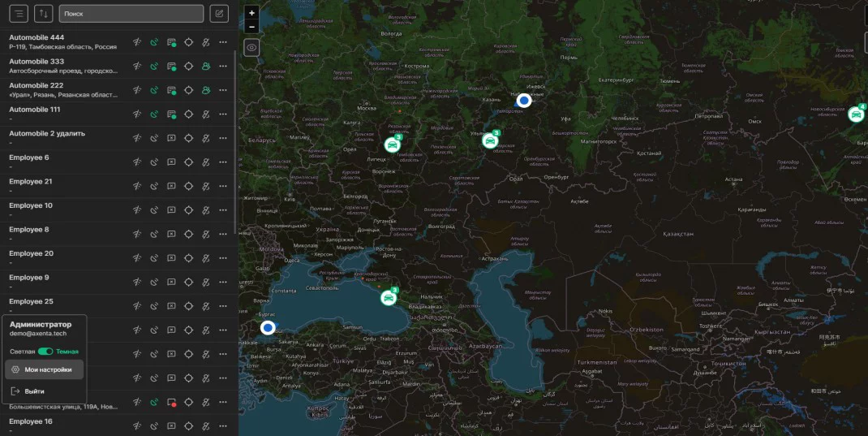Click the green driver icon for Automobile 333
868x436 pixels.
coord(206,66)
